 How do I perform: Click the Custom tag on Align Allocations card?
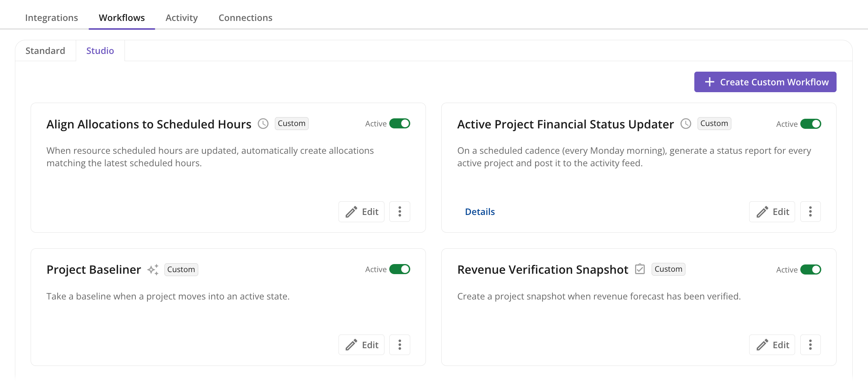click(x=292, y=124)
